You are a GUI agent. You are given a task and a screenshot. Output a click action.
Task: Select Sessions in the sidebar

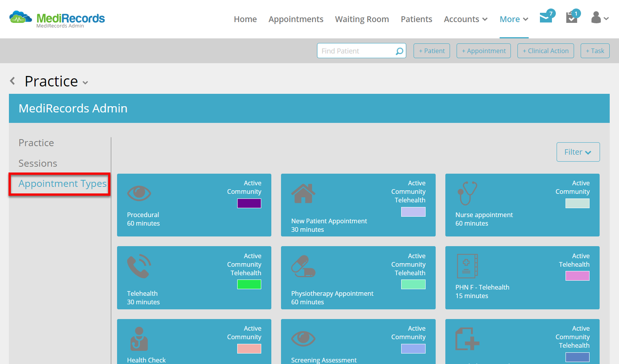coord(38,163)
